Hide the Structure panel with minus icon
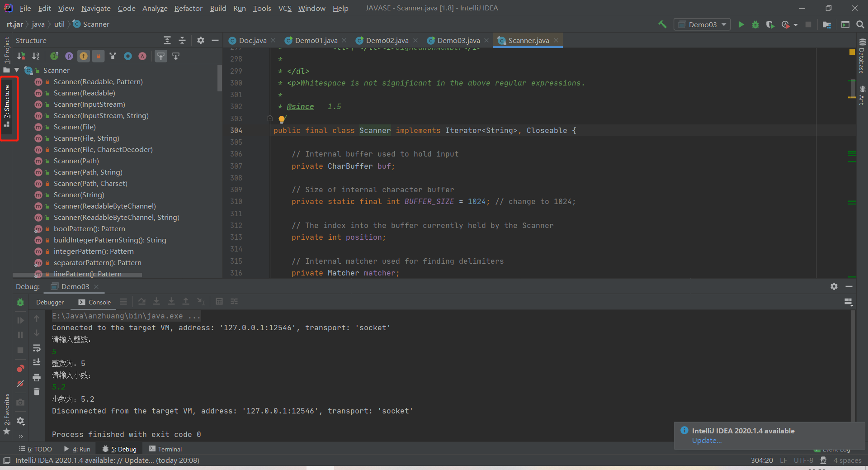Image resolution: width=868 pixels, height=470 pixels. click(215, 40)
